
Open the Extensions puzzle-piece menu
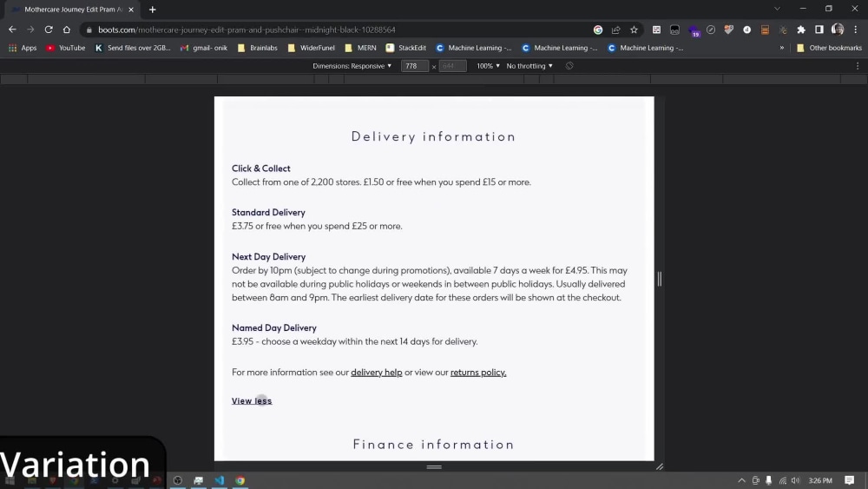(x=801, y=30)
